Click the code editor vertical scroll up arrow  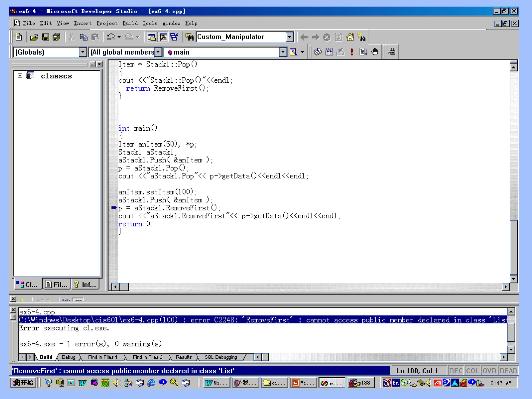(514, 68)
